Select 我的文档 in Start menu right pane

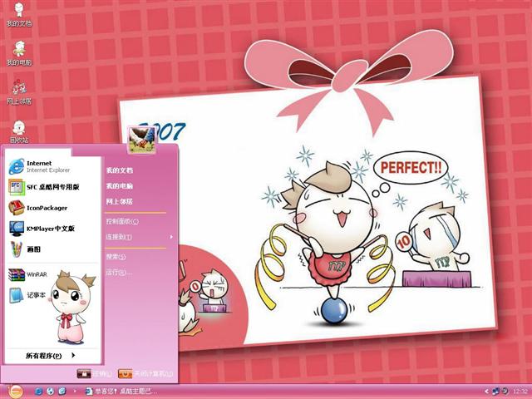pyautogui.click(x=120, y=170)
